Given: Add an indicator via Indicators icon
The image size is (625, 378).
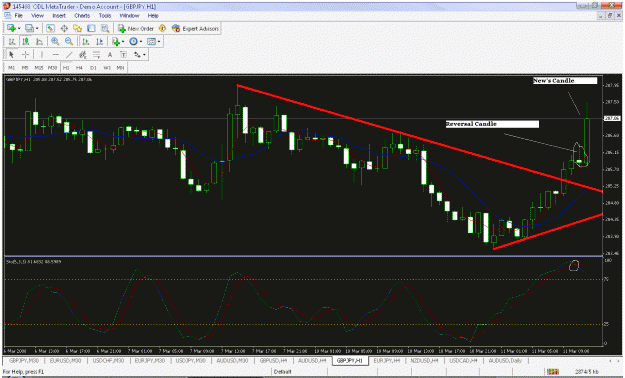Looking at the screenshot, I should 116,41.
